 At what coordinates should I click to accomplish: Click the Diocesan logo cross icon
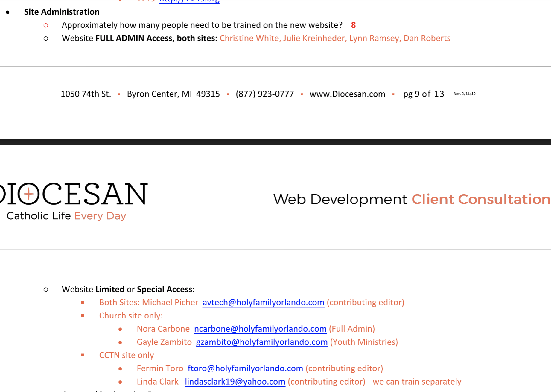tap(29, 194)
